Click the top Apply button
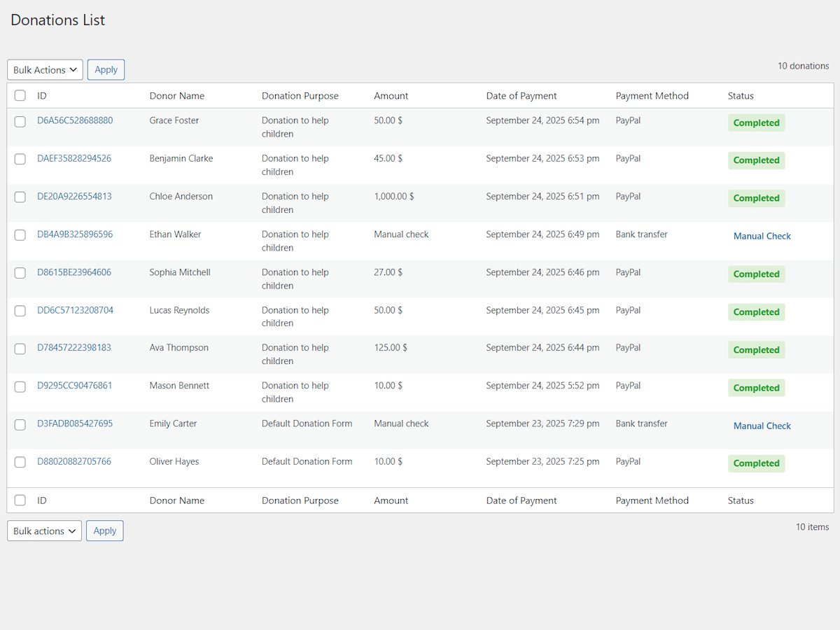 coord(106,69)
